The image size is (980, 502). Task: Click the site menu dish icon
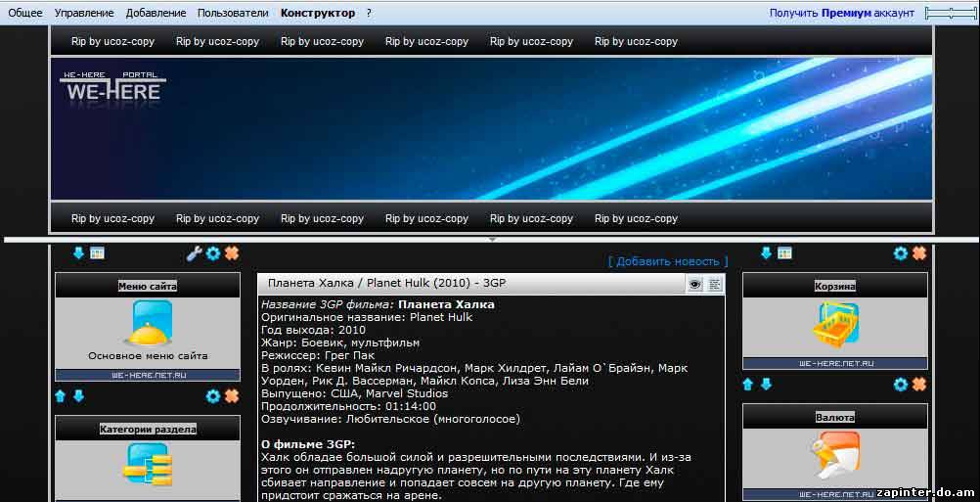pos(148,323)
